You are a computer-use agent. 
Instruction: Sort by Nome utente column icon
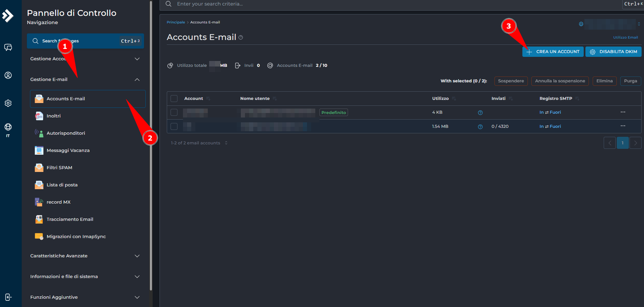[275, 99]
